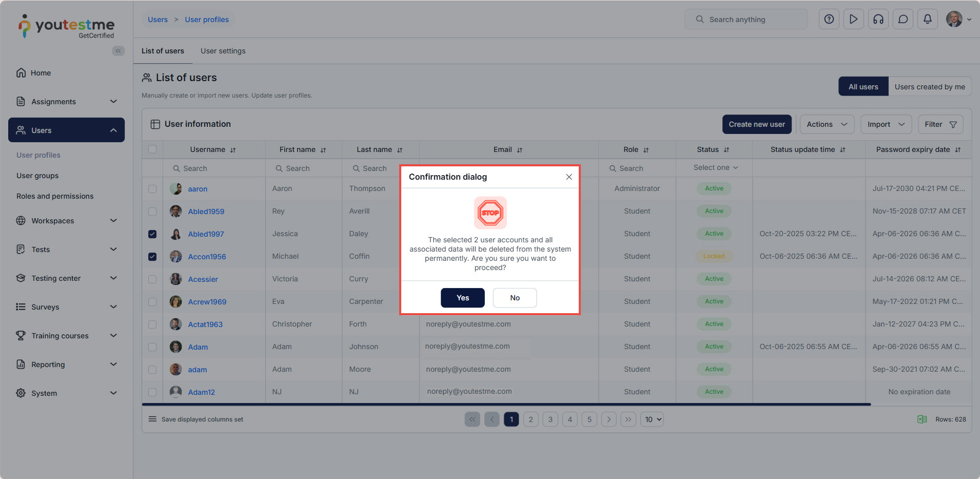Check the Acessier row checkbox
This screenshot has width=980, height=479.
152,279
